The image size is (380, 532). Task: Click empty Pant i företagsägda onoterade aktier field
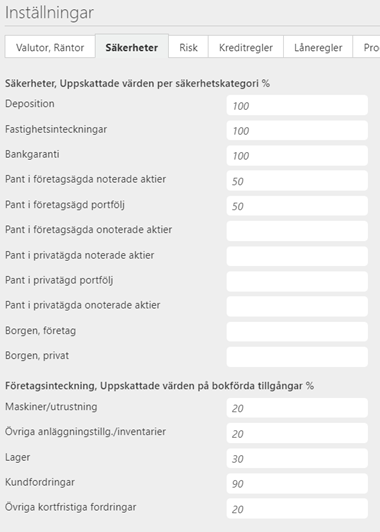pyautogui.click(x=297, y=231)
